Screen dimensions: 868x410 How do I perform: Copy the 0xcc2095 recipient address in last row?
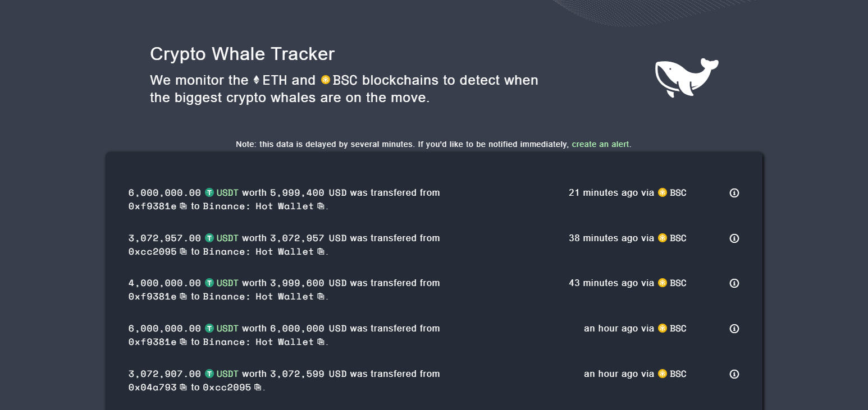pos(258,388)
